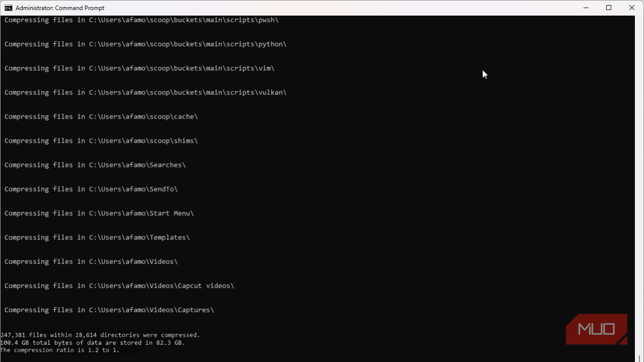Click the line ending in Start Menu\

tap(99, 213)
